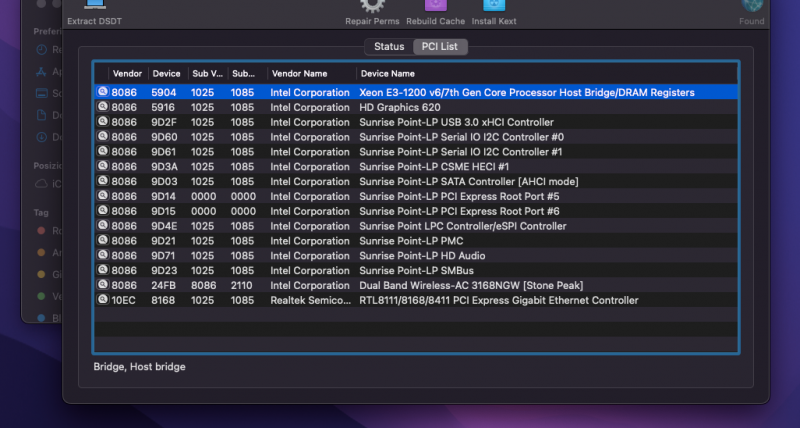Select Sunrise Point-LP SMBus entry
The image size is (800, 428).
coord(416,270)
